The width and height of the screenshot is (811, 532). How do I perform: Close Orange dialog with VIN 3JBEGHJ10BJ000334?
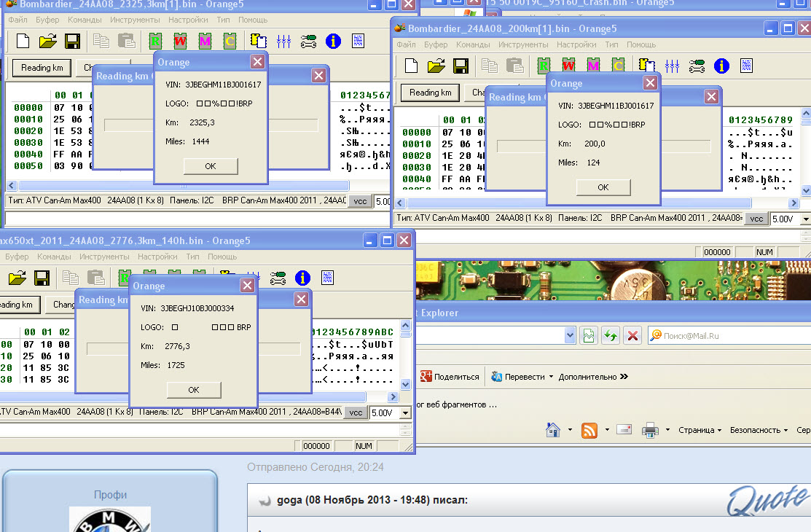click(247, 286)
